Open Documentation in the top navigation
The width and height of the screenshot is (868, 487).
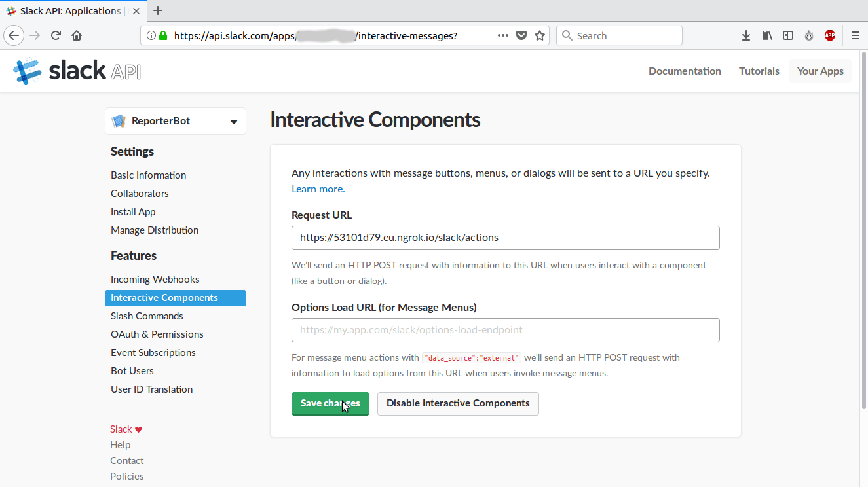pos(685,71)
